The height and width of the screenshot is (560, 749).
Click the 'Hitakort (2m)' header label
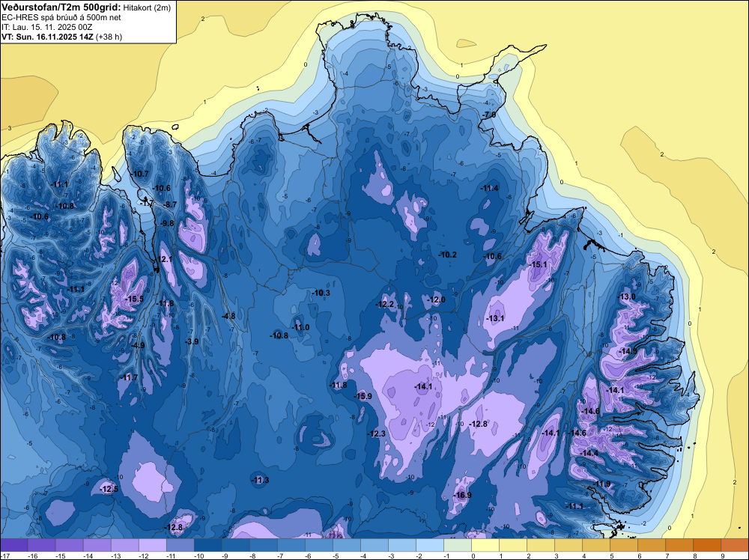[147, 7]
